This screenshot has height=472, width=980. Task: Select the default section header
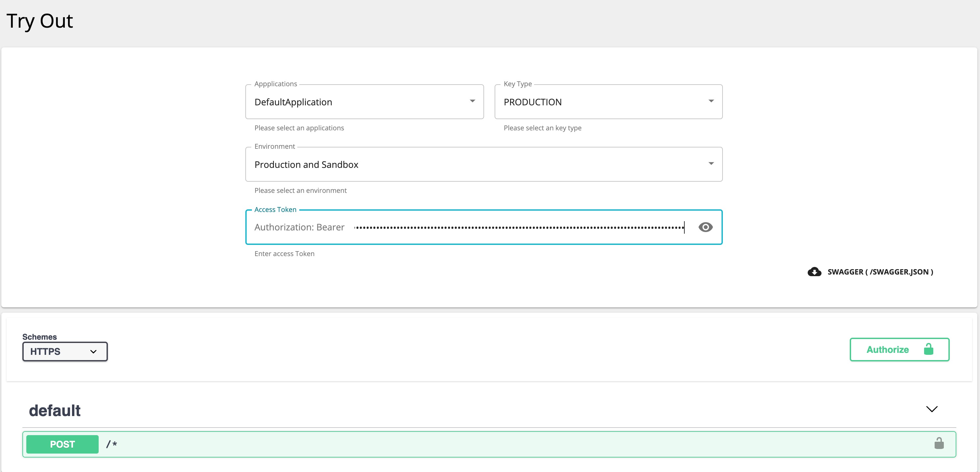(54, 410)
